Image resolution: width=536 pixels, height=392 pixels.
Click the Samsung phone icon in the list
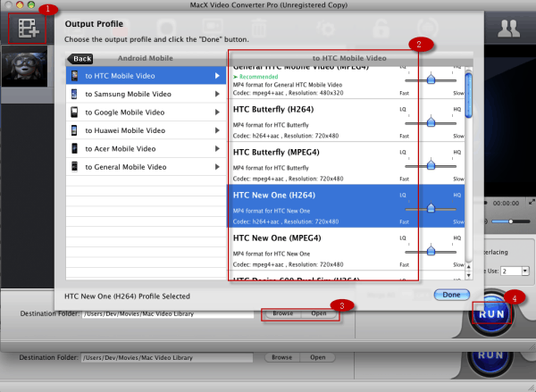pos(74,94)
